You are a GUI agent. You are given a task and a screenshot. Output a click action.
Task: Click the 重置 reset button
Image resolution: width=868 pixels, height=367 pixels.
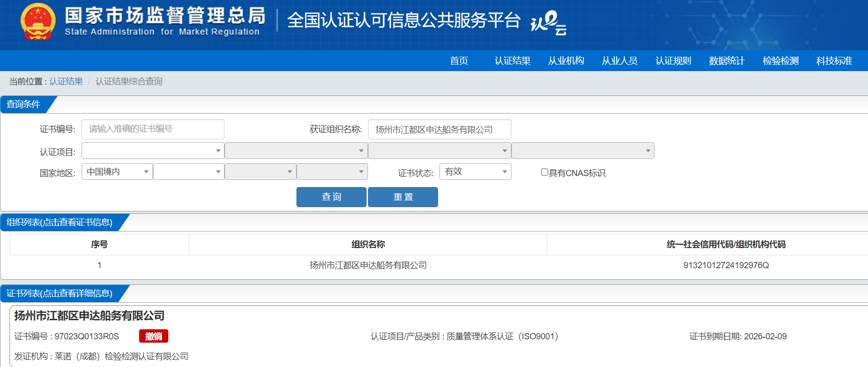coord(403,197)
